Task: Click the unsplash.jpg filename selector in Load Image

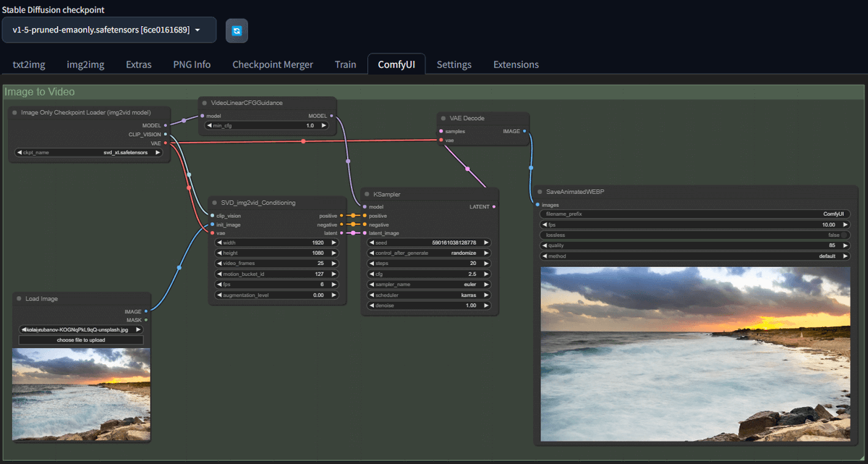Action: 80,329
